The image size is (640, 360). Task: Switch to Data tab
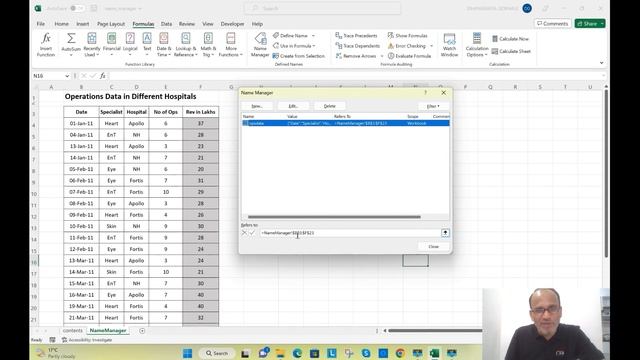[x=166, y=24]
